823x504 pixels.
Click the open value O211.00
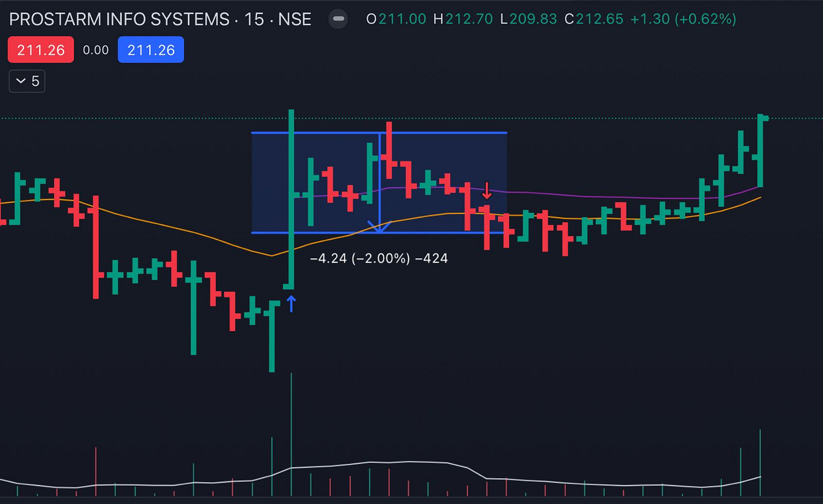tap(396, 19)
